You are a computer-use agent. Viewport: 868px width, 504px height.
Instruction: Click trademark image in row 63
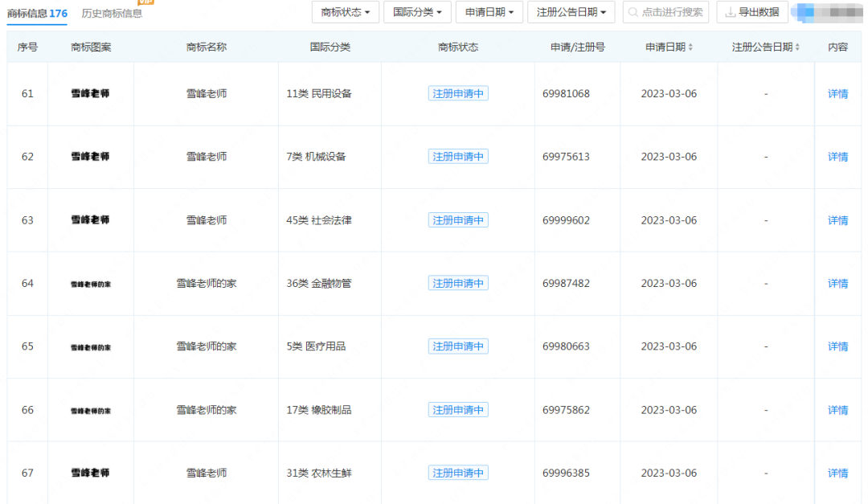90,220
